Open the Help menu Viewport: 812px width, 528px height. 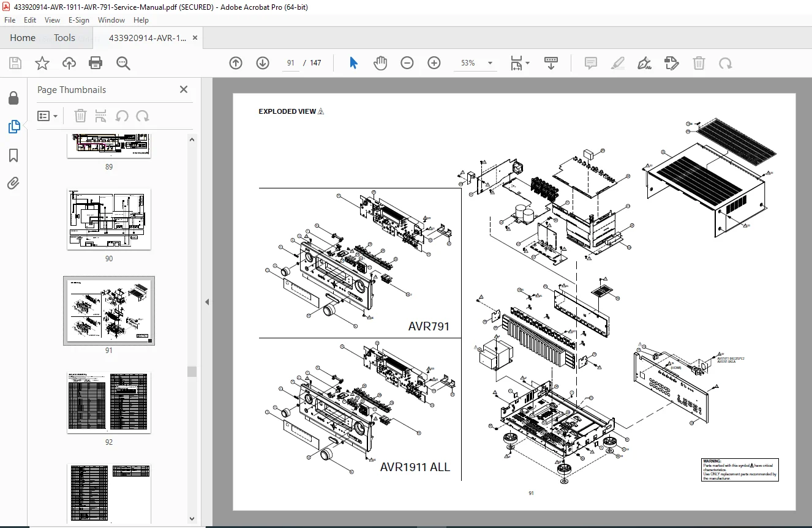(x=141, y=20)
